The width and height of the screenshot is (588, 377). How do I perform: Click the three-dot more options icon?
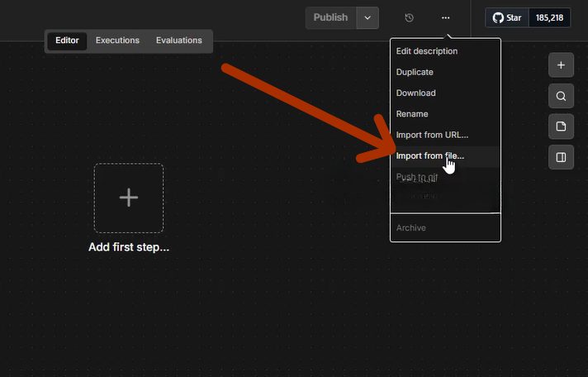tap(445, 17)
